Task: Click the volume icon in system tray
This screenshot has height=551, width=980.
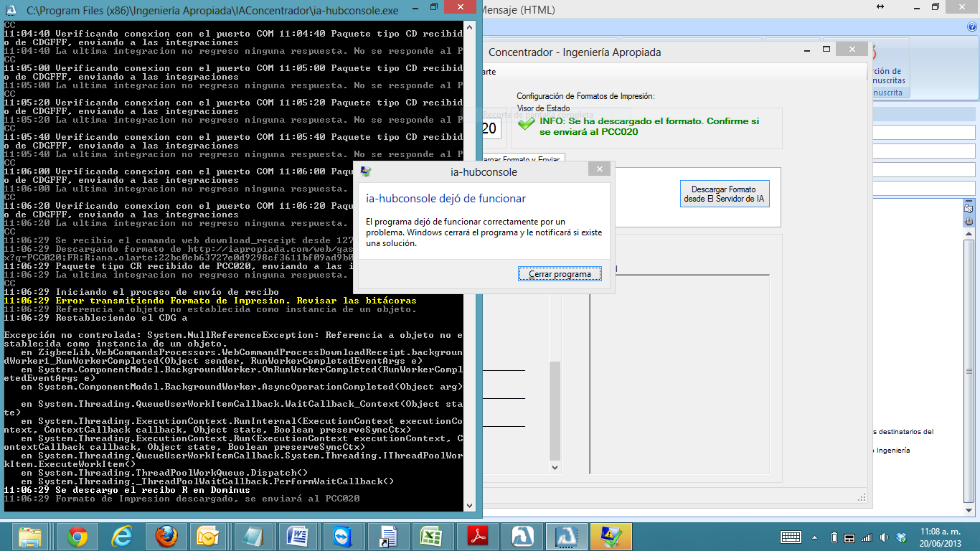Action: [884, 537]
